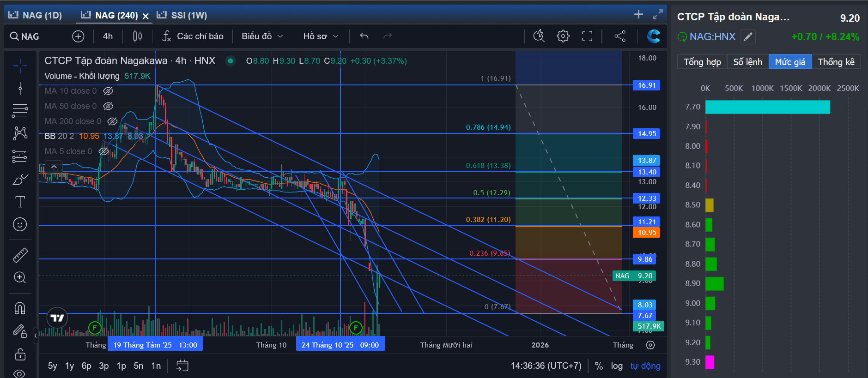The height and width of the screenshot is (378, 868).
Task: Click the first F marker on timeline
Action: coord(95,328)
